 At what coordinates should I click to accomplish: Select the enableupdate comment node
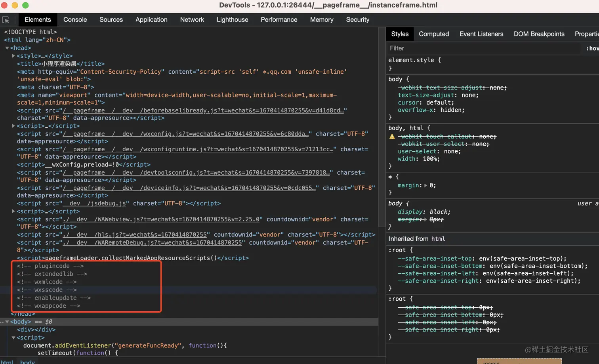point(54,298)
